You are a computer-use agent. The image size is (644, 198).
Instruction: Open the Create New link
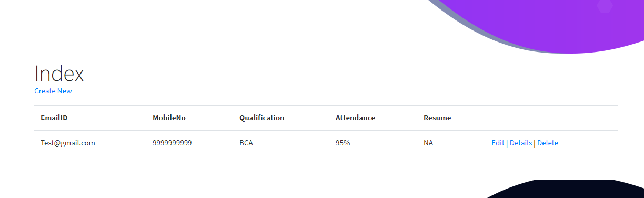(53, 91)
